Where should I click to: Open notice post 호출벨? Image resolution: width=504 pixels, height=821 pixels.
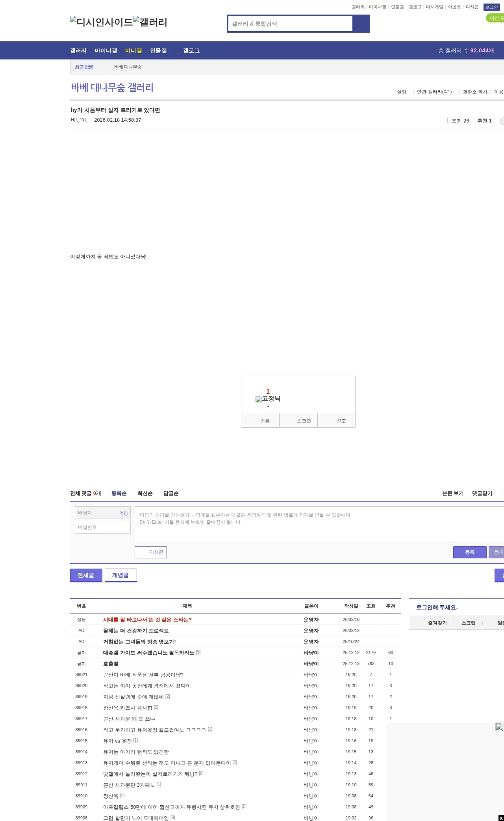click(111, 663)
